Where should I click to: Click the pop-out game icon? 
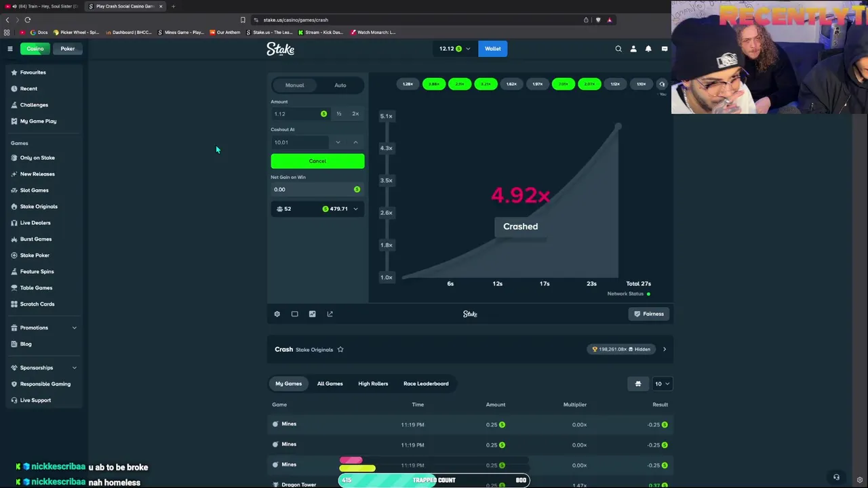click(x=330, y=314)
